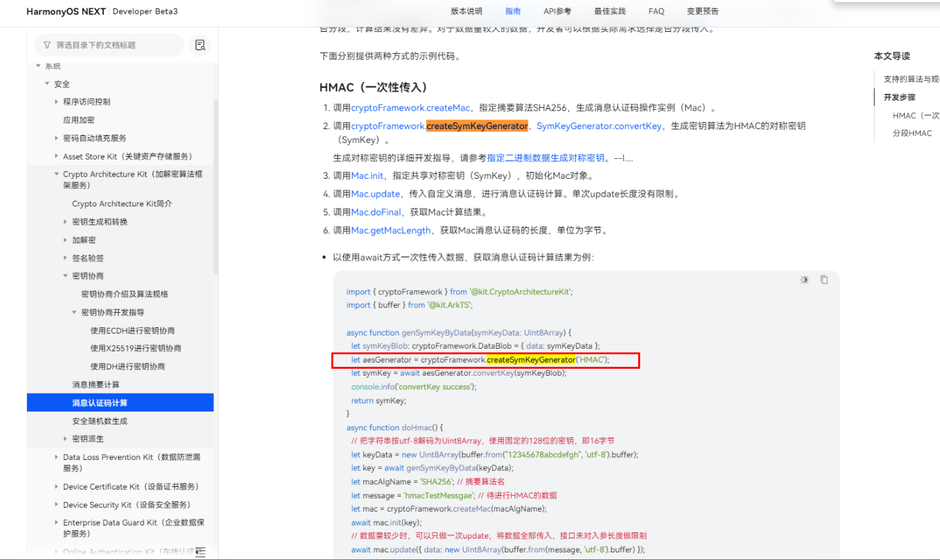Select 使用DH进行密钥协商 item

coord(128,366)
